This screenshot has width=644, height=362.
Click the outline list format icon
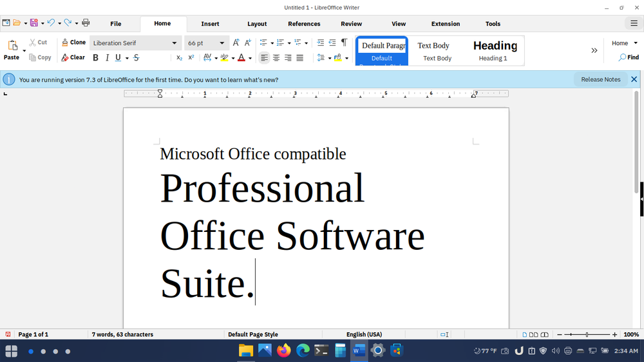point(298,43)
